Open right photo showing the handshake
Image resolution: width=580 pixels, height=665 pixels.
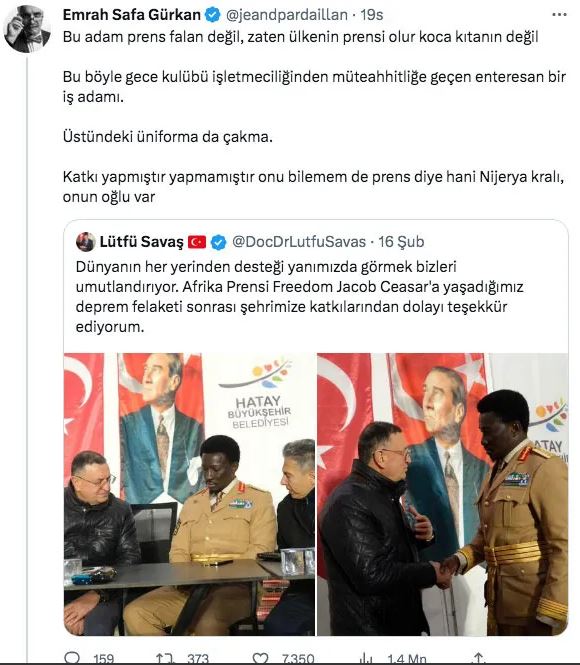tap(443, 494)
